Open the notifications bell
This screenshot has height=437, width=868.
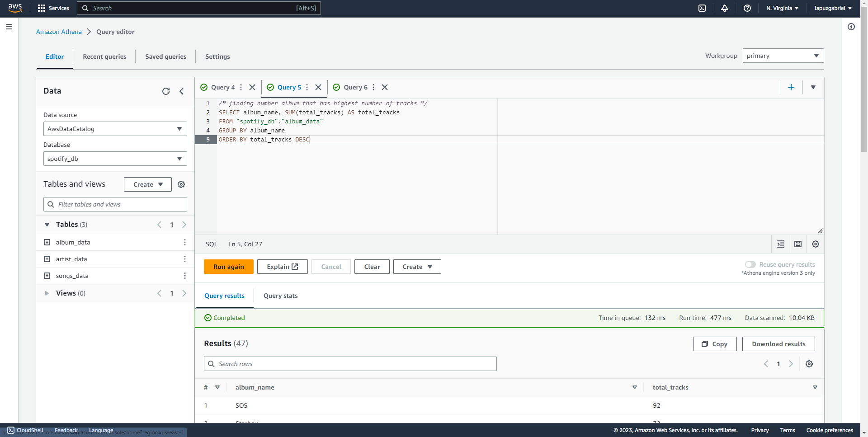coord(725,8)
